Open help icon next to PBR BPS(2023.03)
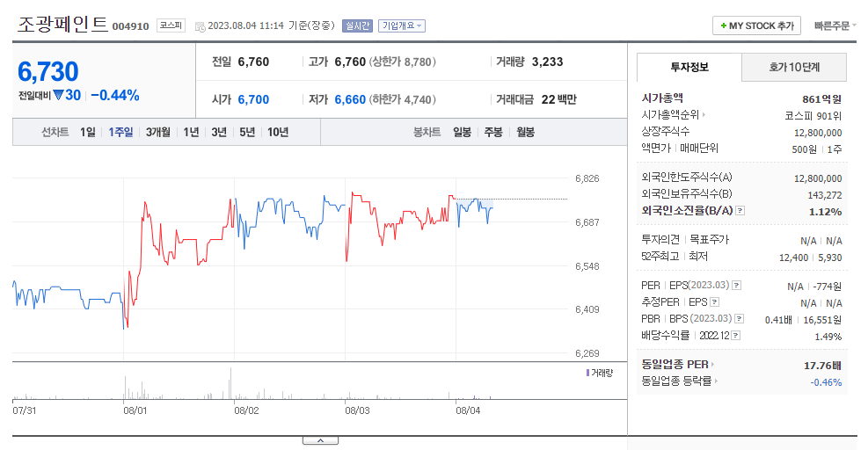Viewport: 868px width, 450px height. point(739,319)
